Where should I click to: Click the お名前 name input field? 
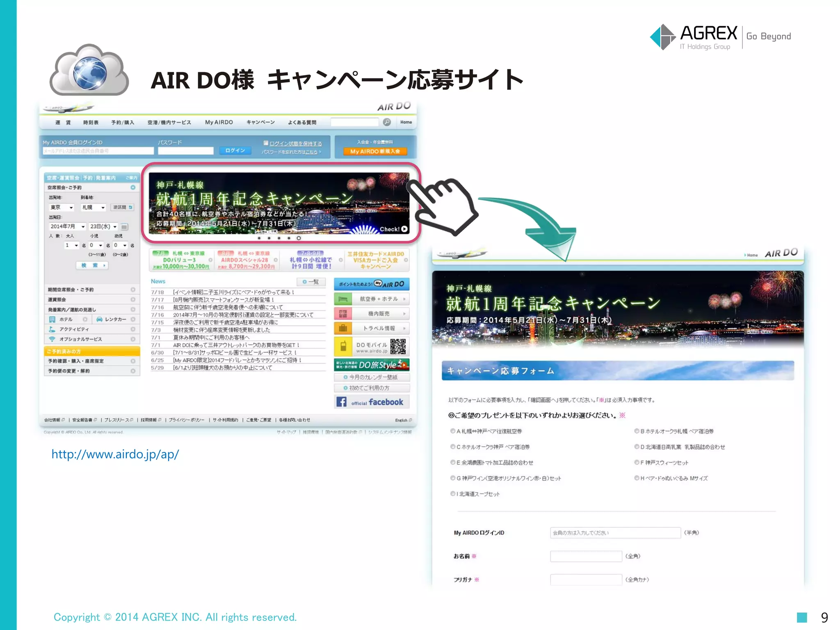coord(586,556)
